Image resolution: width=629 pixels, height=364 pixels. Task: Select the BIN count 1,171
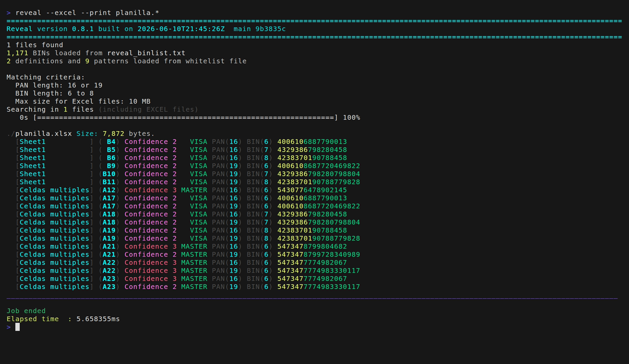tap(17, 53)
